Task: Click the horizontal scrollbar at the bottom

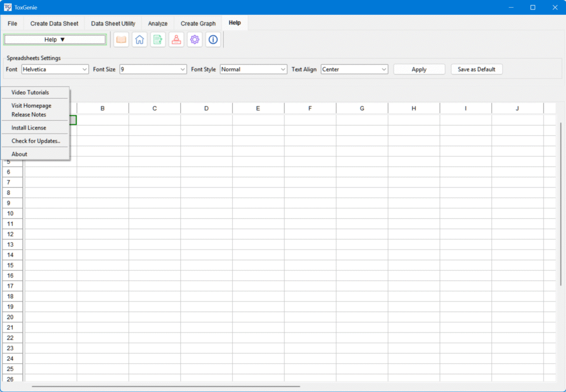Action: click(166, 386)
